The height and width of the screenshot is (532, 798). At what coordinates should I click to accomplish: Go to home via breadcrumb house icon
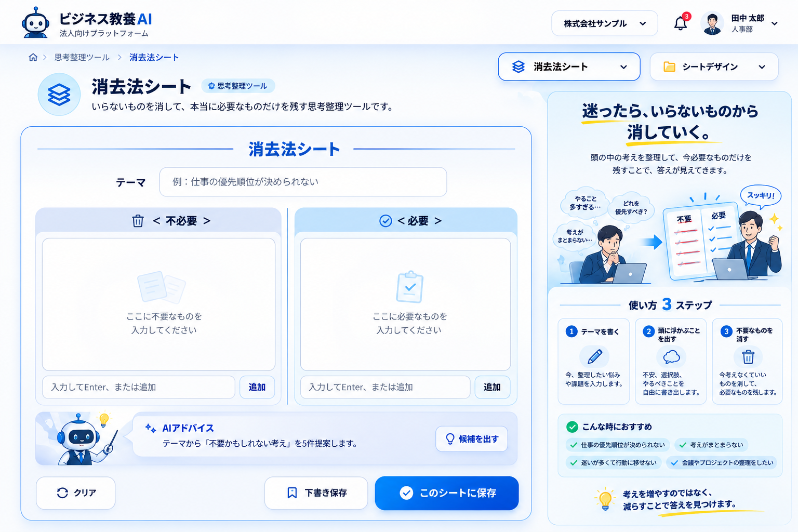tap(33, 57)
